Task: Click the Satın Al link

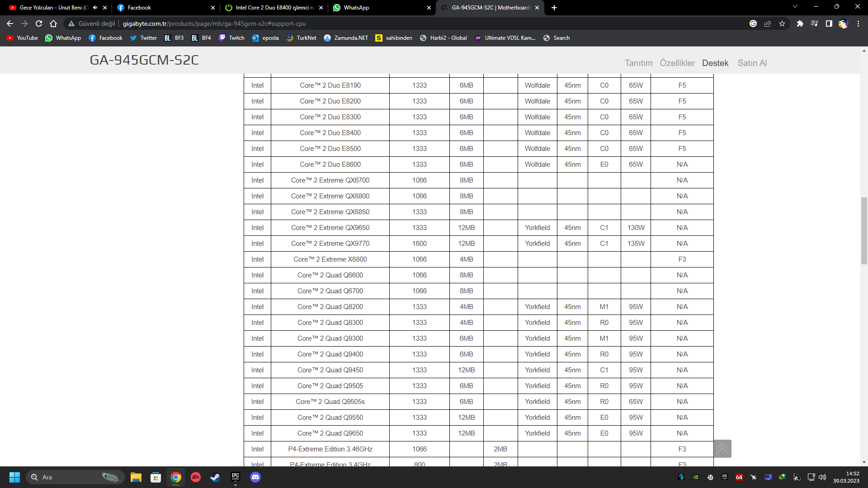Action: (752, 63)
